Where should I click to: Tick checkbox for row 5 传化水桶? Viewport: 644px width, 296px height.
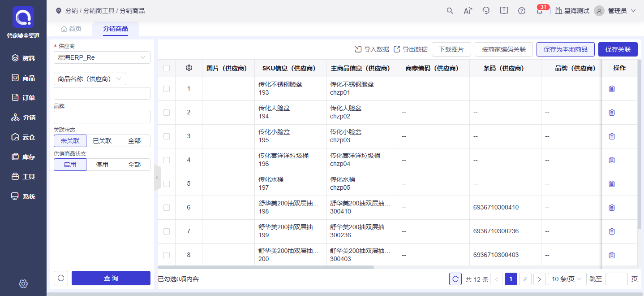click(167, 184)
